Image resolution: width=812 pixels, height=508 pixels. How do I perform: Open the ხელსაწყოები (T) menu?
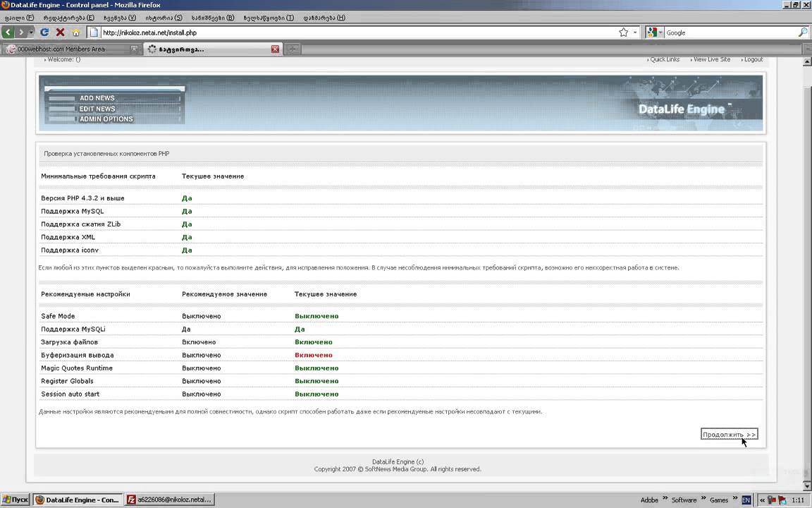pyautogui.click(x=269, y=18)
